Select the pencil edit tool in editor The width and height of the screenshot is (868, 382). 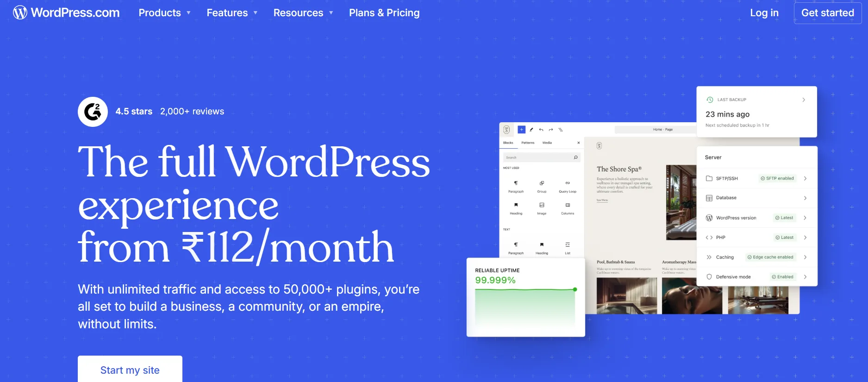(x=531, y=130)
